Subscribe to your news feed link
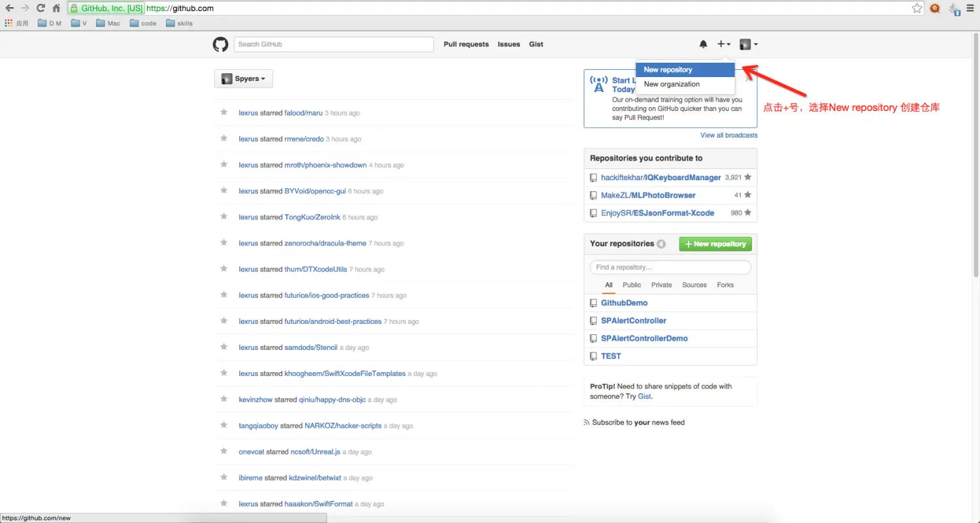Viewport: 980px width, 523px height. (638, 422)
